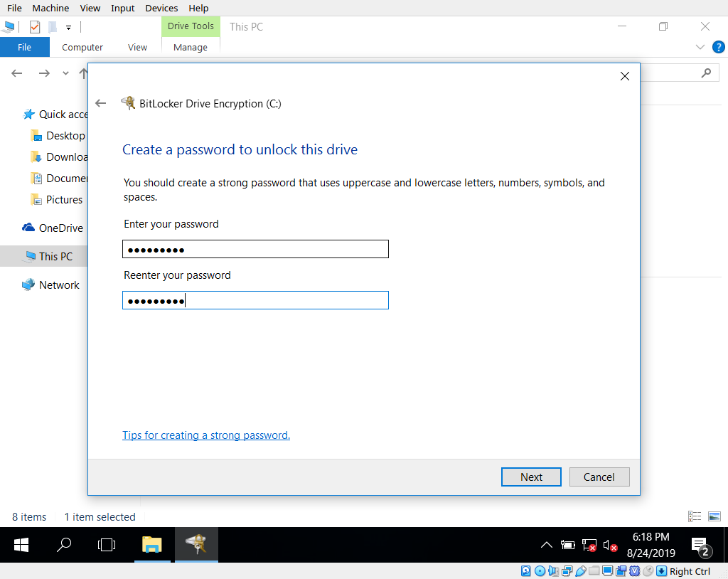Click the back arrow in BitLocker wizard

tap(101, 103)
